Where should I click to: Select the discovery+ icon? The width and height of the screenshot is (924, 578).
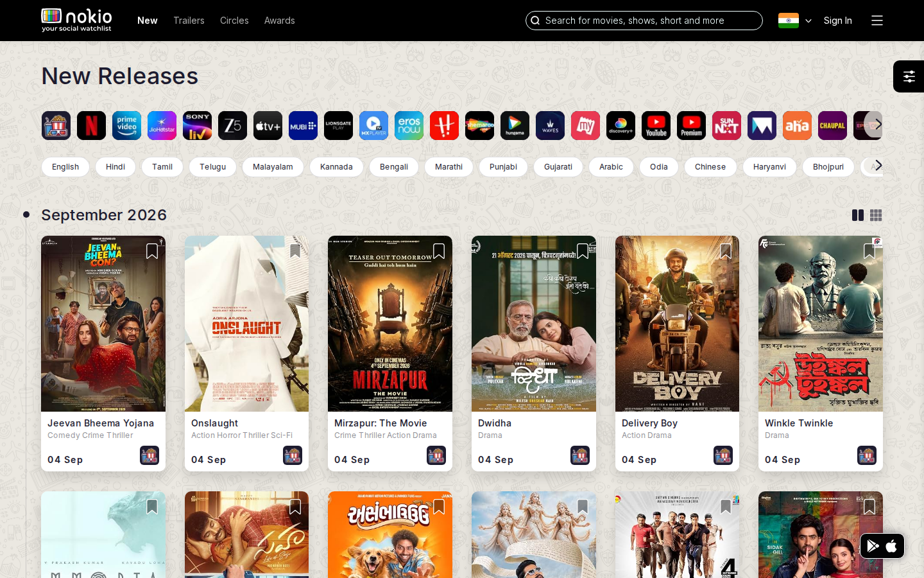(x=620, y=126)
